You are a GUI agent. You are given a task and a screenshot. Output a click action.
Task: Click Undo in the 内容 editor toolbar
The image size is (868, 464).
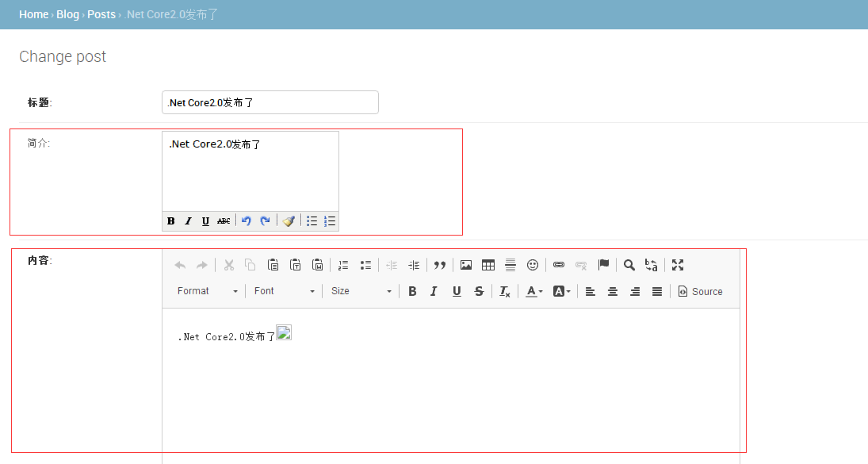(180, 265)
